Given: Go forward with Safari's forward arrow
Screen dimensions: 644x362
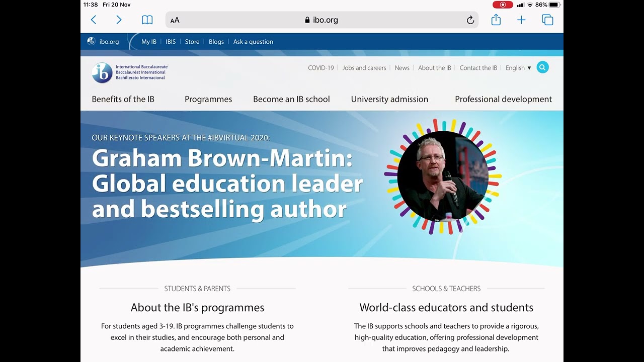Looking at the screenshot, I should (119, 20).
